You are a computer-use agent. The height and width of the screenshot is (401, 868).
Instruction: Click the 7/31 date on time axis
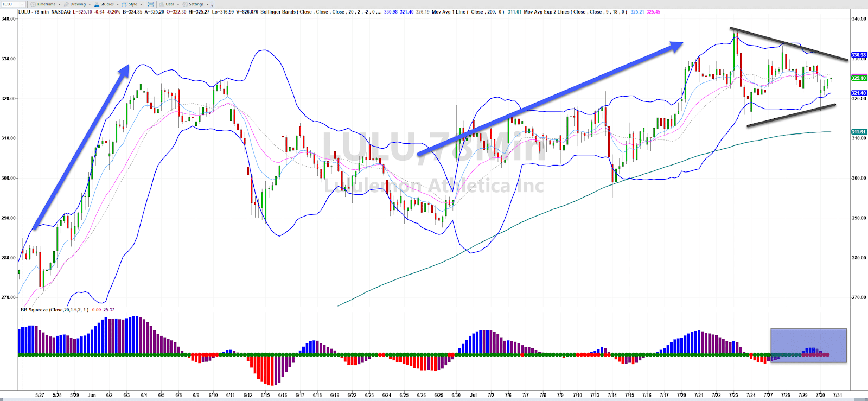tap(838, 395)
